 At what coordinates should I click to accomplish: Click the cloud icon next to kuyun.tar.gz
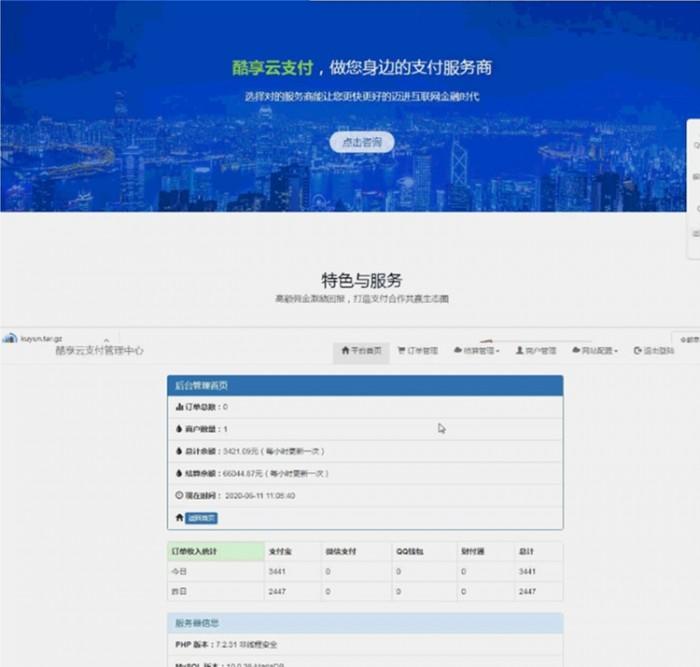[10, 338]
